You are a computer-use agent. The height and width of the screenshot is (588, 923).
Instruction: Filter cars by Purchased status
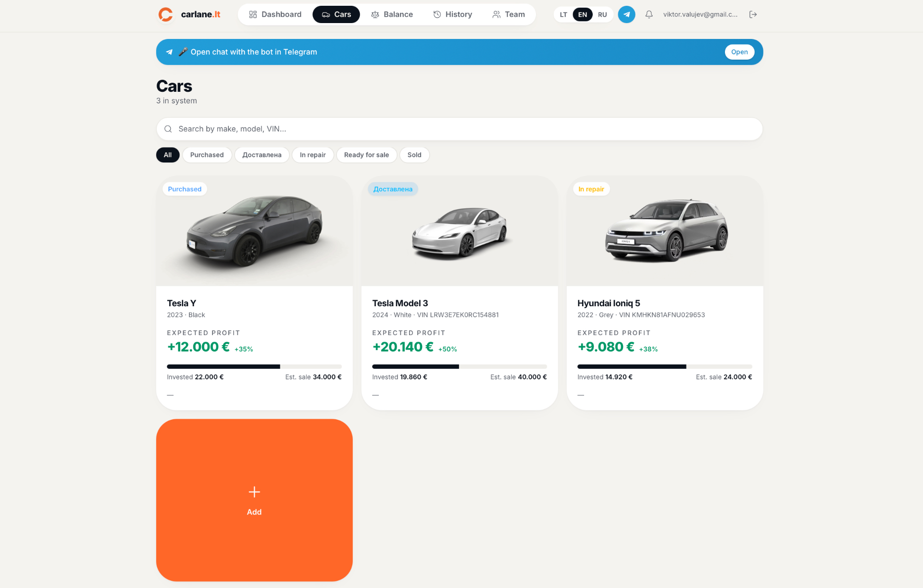207,155
